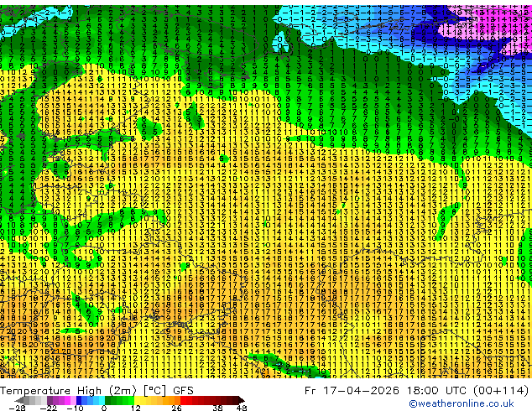The image size is (532, 411).
Task: Click the '38' label on the color scale
Action: click(x=218, y=408)
